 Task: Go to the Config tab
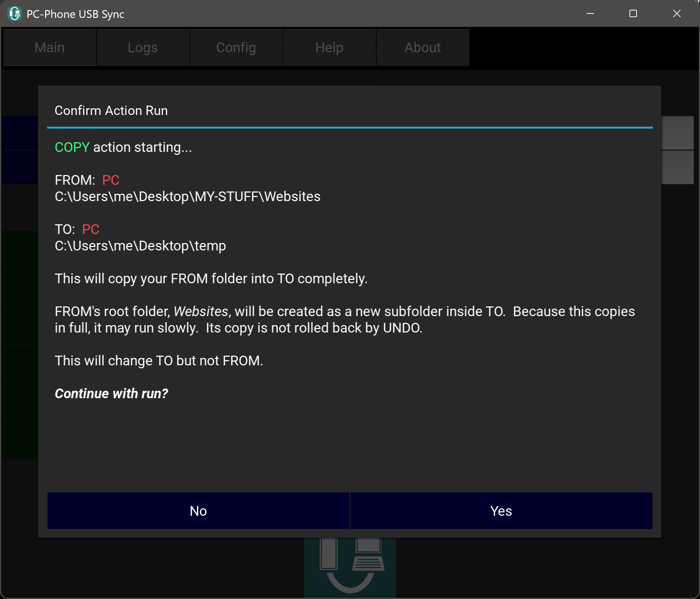(236, 47)
